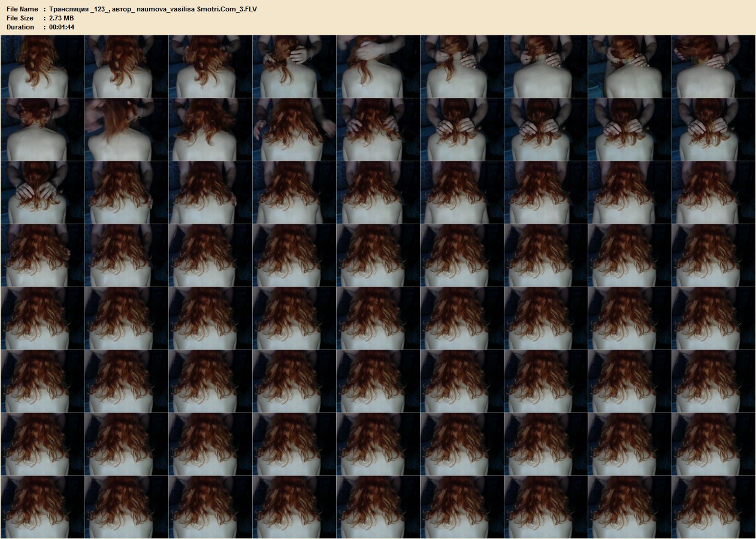Select the first thumbnail in the second row

coord(43,130)
